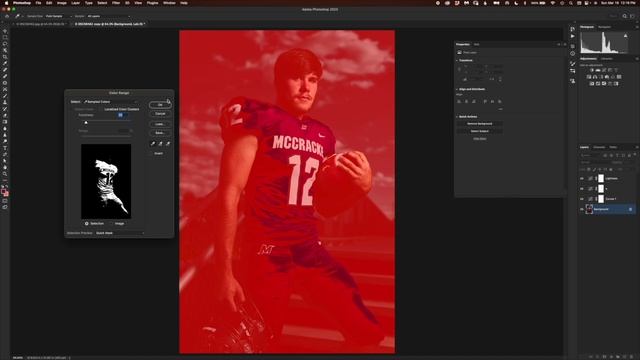This screenshot has width=640, height=360.
Task: Open the Actions play icon in collapsed dock
Action: (x=572, y=36)
